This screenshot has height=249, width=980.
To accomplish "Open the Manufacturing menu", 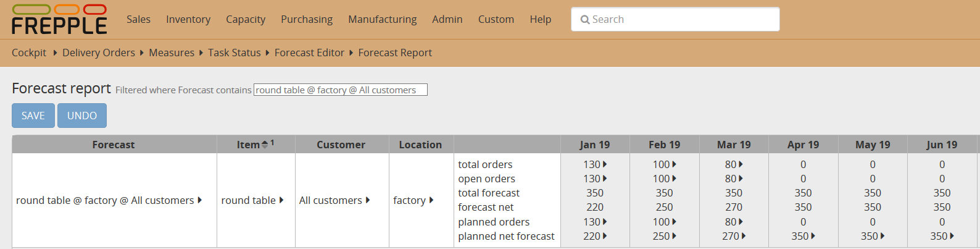I will pyautogui.click(x=383, y=19).
